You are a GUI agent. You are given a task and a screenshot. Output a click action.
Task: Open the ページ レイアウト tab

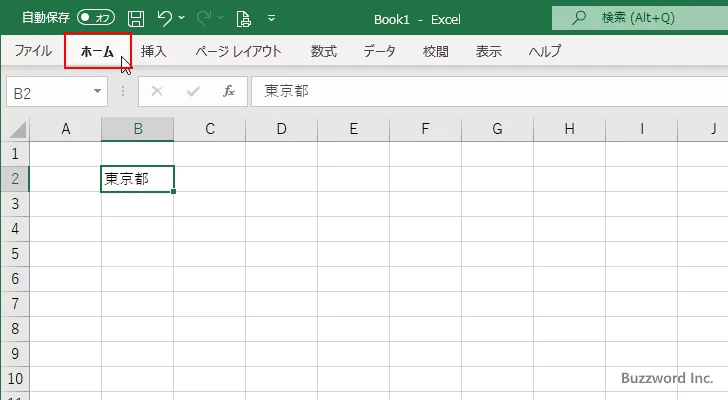238,51
